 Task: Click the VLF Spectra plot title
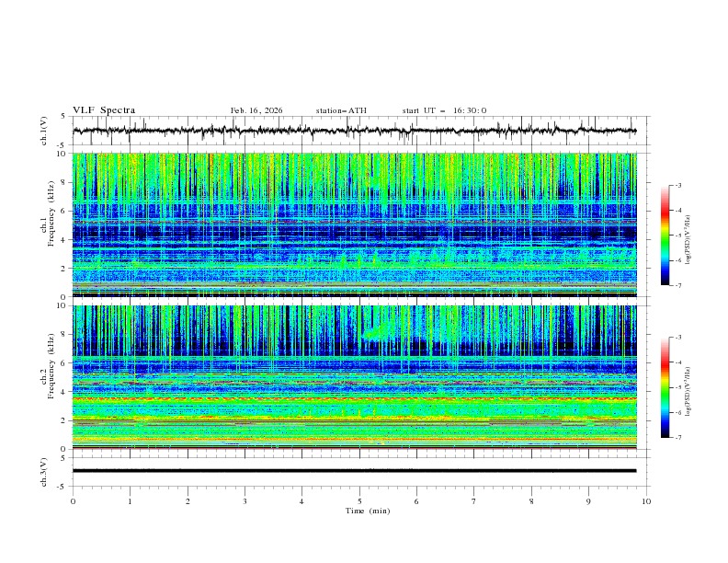(x=104, y=110)
